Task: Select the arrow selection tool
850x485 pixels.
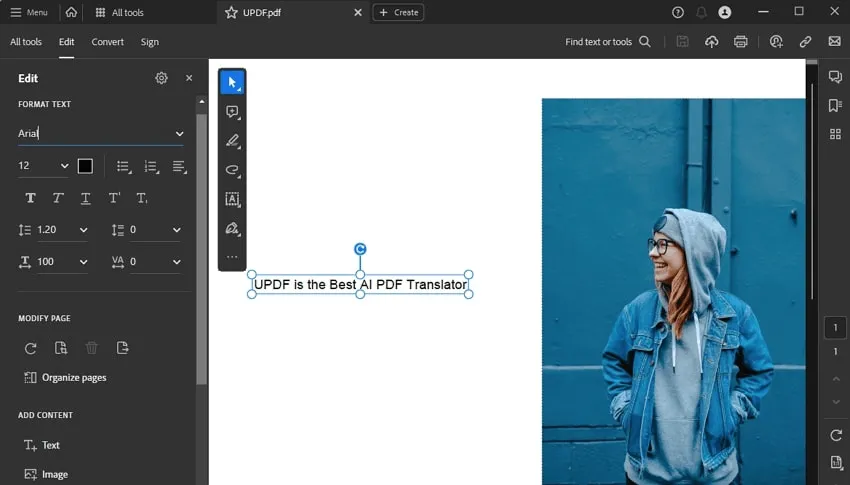Action: pyautogui.click(x=232, y=82)
